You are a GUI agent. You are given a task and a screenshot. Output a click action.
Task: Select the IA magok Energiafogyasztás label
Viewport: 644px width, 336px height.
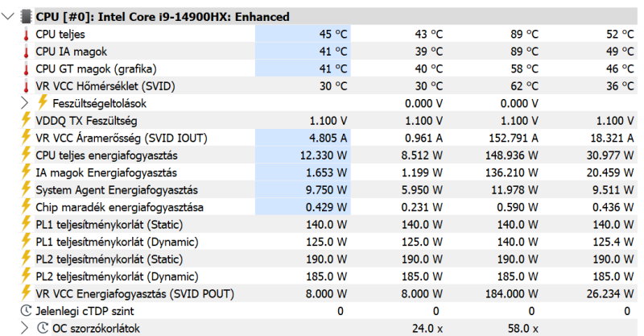[106, 172]
